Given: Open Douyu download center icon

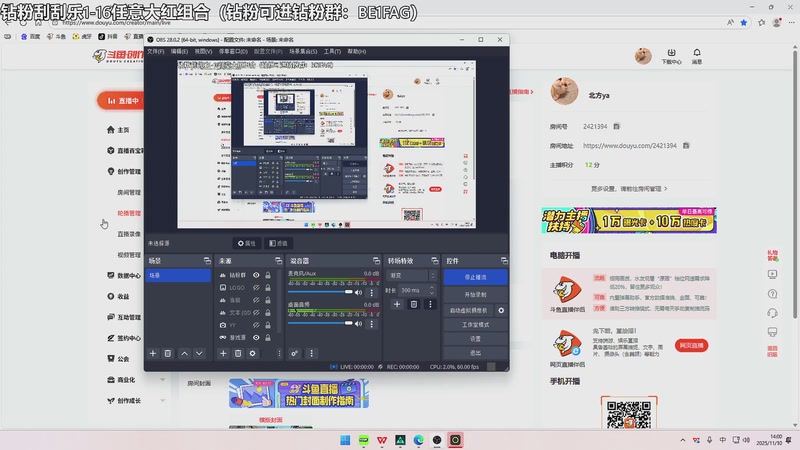Looking at the screenshot, I should click(x=671, y=56).
